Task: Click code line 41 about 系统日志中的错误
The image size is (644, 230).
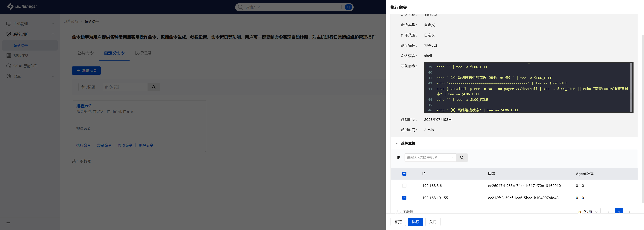Action: (494, 78)
